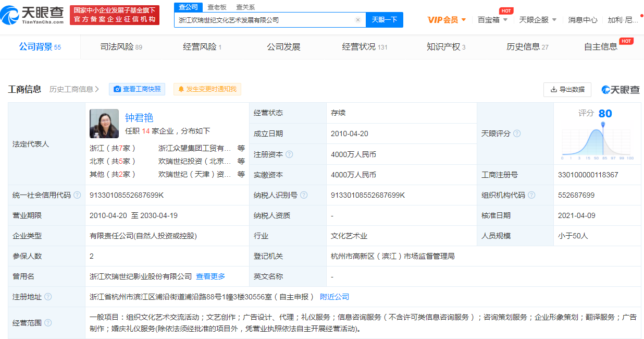Clear the search box with the X icon
This screenshot has width=644, height=339.
(358, 20)
